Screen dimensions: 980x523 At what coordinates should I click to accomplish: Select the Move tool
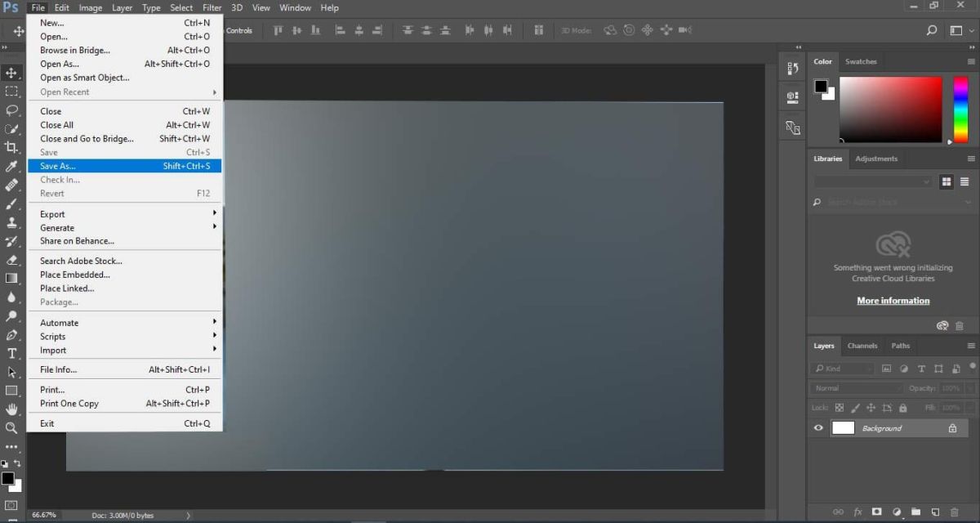(x=12, y=73)
